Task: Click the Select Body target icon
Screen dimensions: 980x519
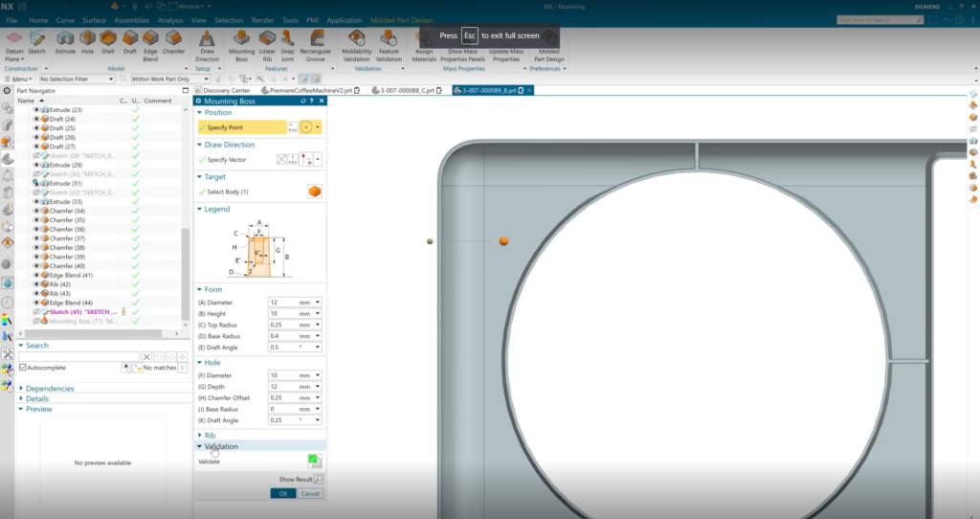Action: (314, 192)
